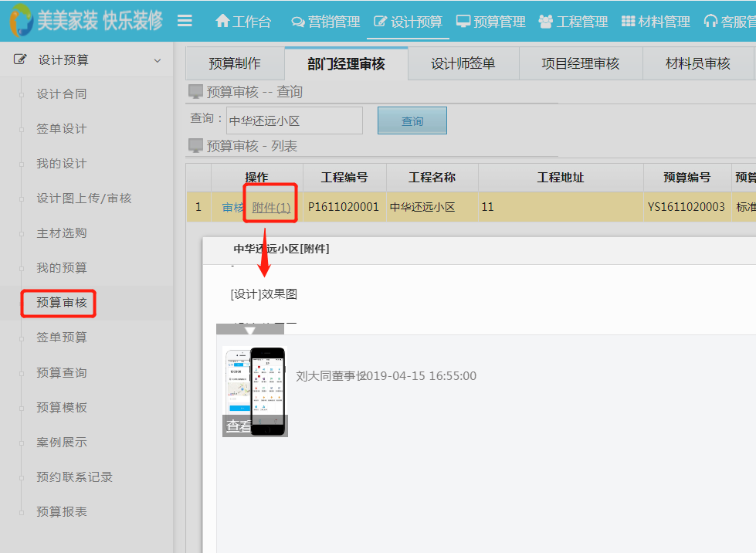Image resolution: width=756 pixels, height=553 pixels.
Task: Click the grid icon on 材料管理
Action: click(628, 22)
